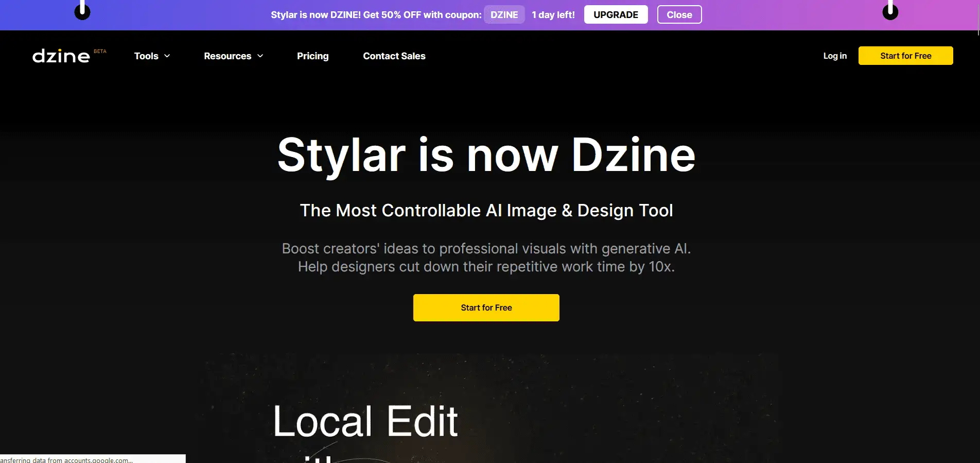Click the Log in link
The width and height of the screenshot is (980, 463).
tap(835, 56)
